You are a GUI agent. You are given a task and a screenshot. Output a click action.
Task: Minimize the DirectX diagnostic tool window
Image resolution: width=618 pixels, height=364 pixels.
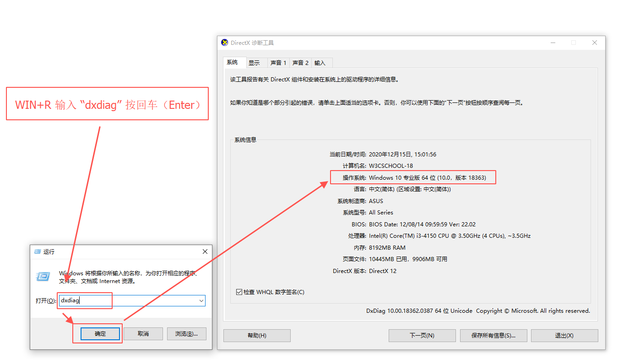tap(553, 43)
